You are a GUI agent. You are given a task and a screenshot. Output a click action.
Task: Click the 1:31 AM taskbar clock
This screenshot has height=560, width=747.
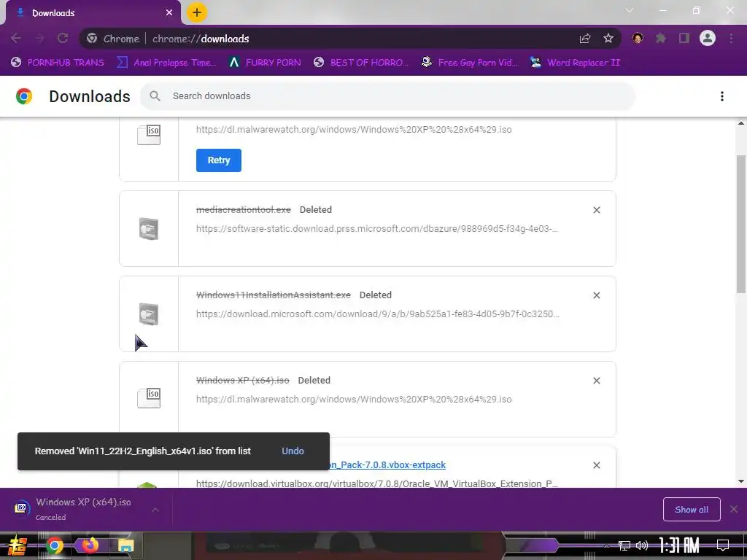679,545
